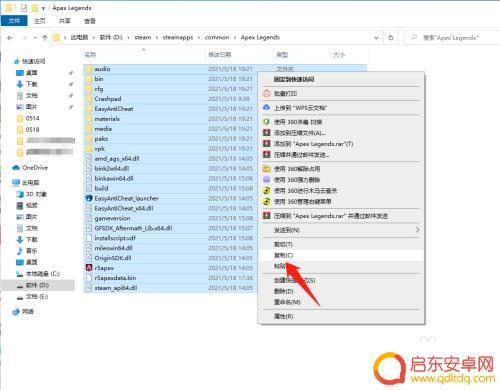Select the media folder
Image resolution: width=500 pixels, height=390 pixels.
click(x=103, y=129)
